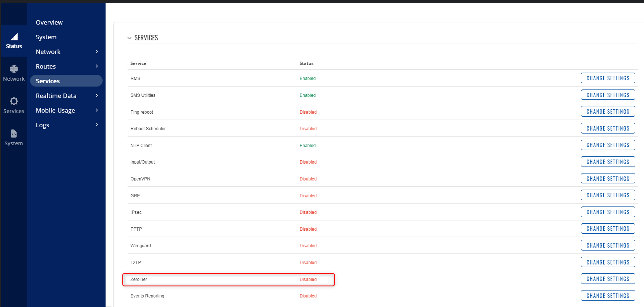Open the Realtime Data menu entry
Viewport: 644px width, 307px height.
point(56,96)
